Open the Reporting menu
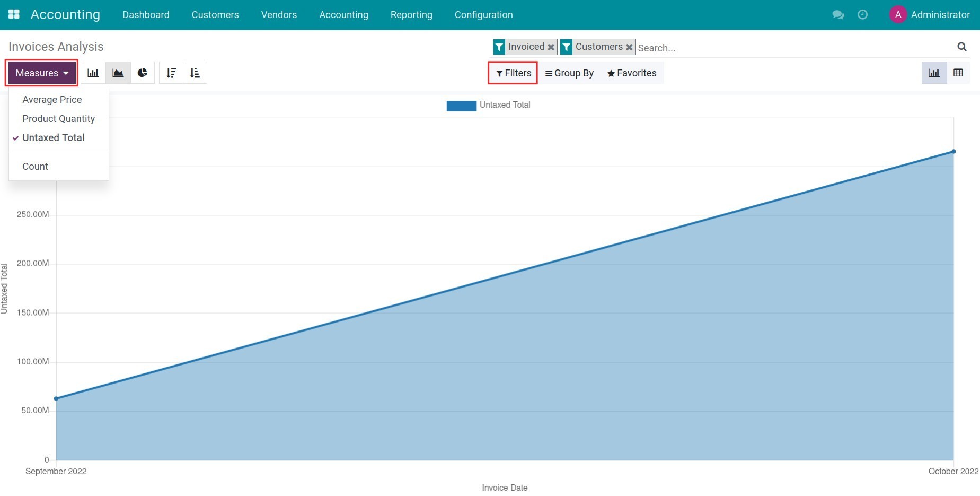This screenshot has height=496, width=980. 411,15
